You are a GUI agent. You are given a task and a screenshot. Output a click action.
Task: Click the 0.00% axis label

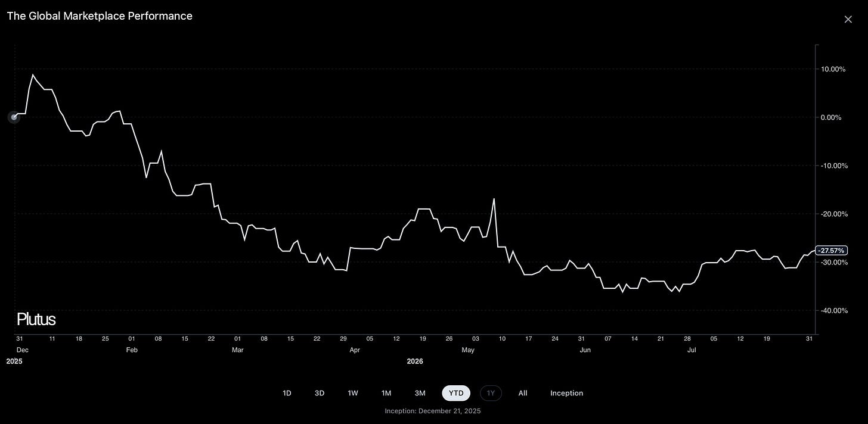pos(831,117)
